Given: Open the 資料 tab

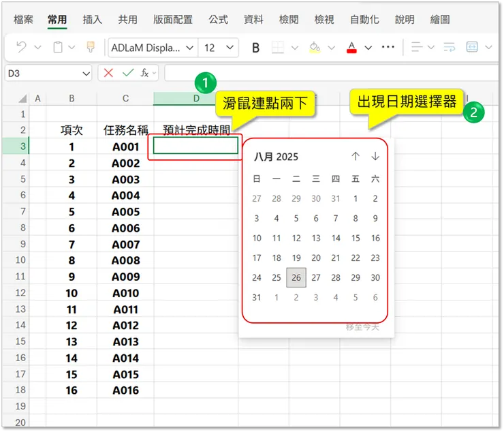Looking at the screenshot, I should click(253, 20).
